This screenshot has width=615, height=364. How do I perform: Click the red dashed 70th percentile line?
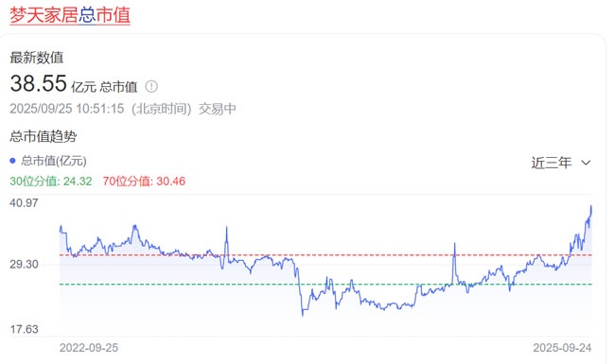pyautogui.click(x=325, y=255)
